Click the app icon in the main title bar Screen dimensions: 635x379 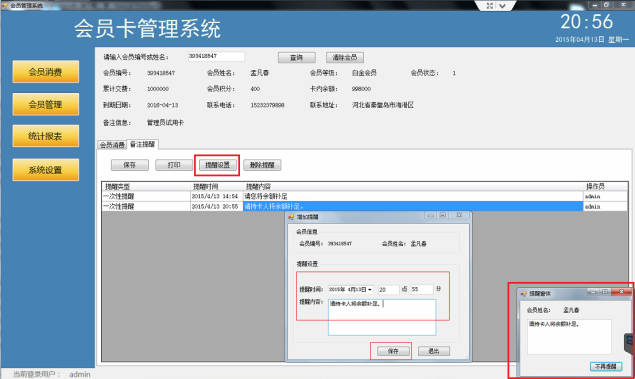coord(5,5)
